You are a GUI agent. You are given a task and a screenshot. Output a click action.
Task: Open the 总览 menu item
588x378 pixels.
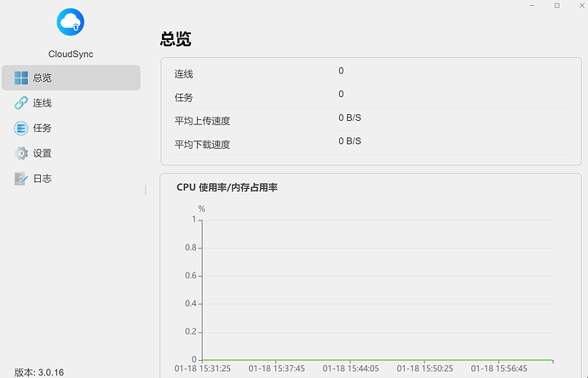[x=72, y=77]
